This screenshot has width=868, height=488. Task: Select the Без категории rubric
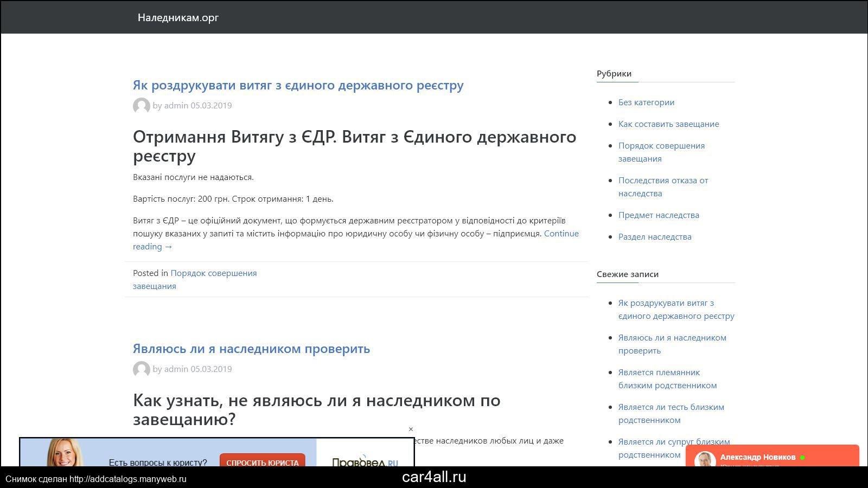coord(646,102)
